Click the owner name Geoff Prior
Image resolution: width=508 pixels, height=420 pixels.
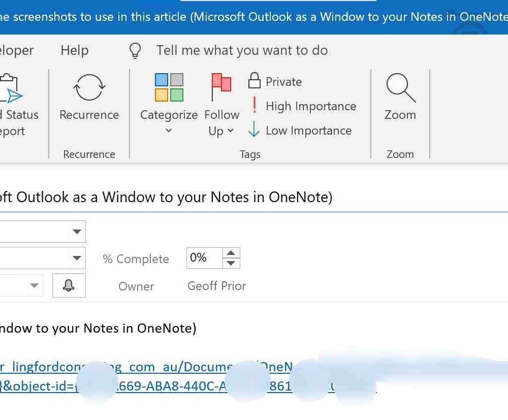pyautogui.click(x=217, y=286)
